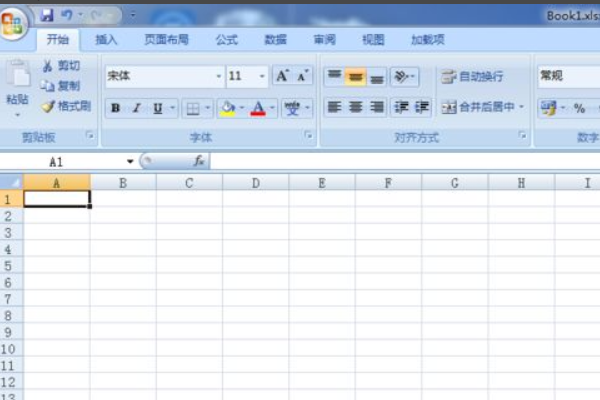Apply yellow fill color bucket
600x400 pixels.
tap(228, 109)
